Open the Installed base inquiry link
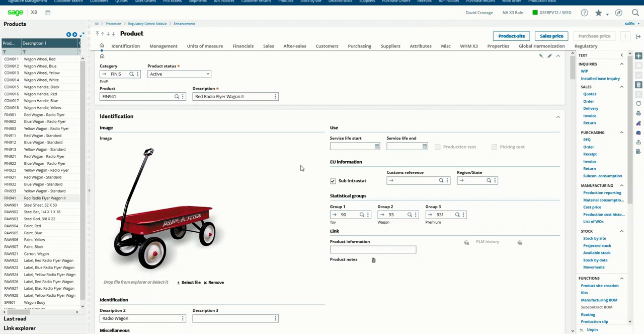Viewport: 644px width, 334px height. coord(600,79)
